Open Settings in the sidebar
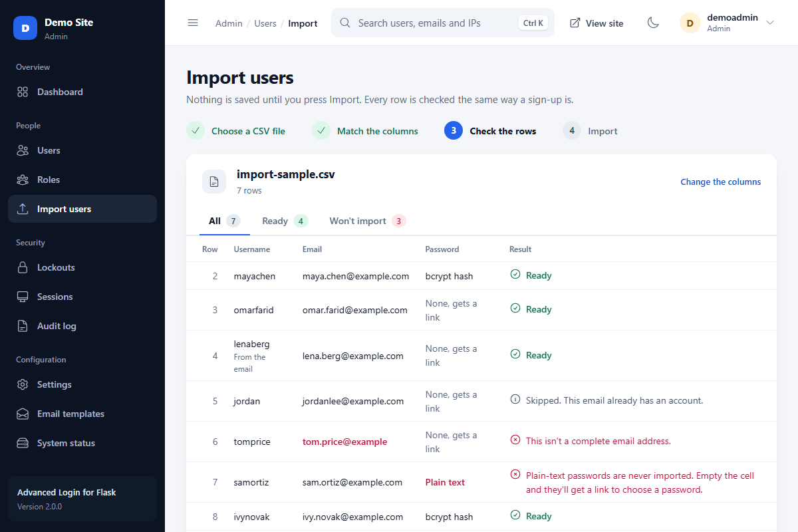Image resolution: width=798 pixels, height=532 pixels. pos(82,384)
